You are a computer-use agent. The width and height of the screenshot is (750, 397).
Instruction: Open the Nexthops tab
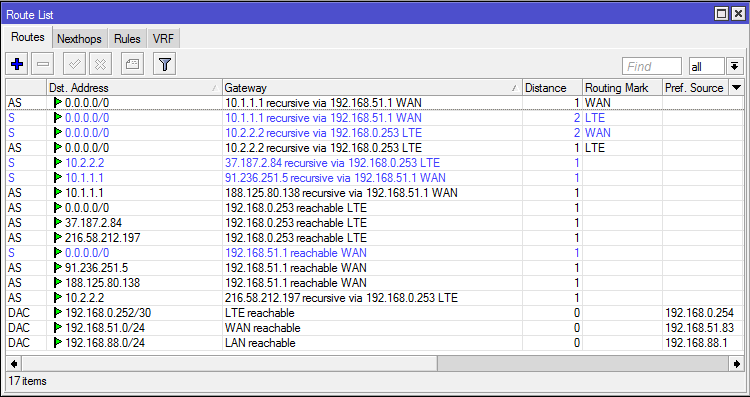(x=79, y=39)
